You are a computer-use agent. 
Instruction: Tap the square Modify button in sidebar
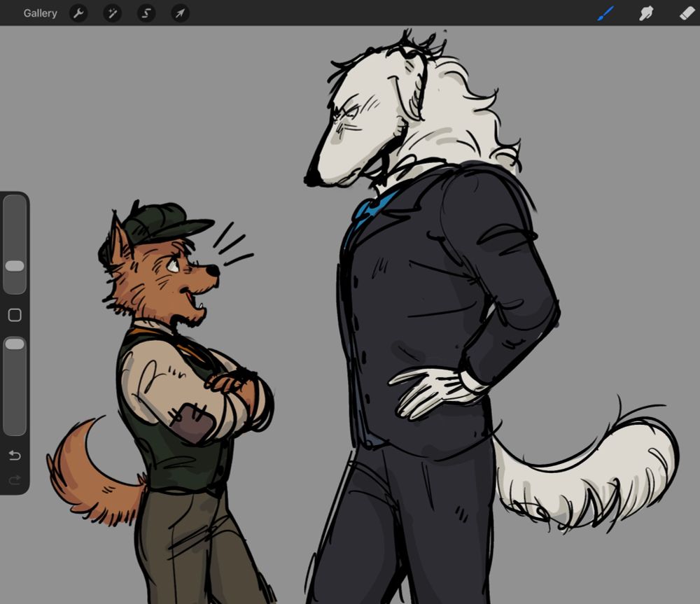[x=15, y=315]
